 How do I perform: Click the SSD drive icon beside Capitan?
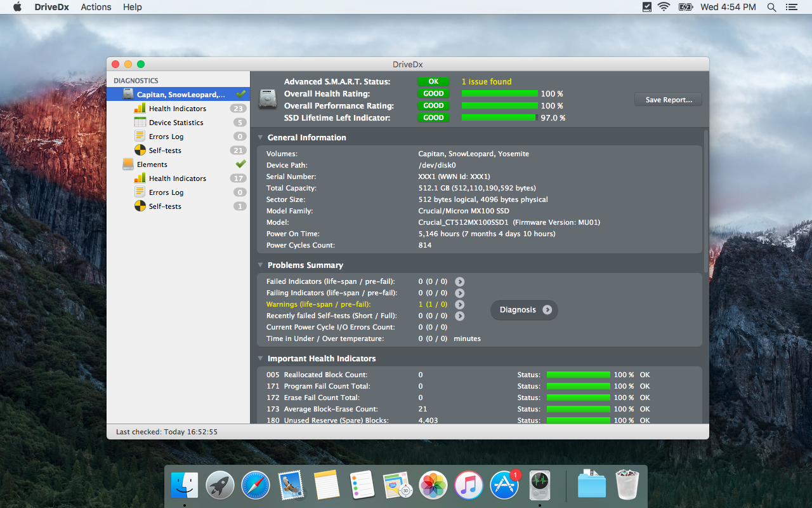point(128,94)
